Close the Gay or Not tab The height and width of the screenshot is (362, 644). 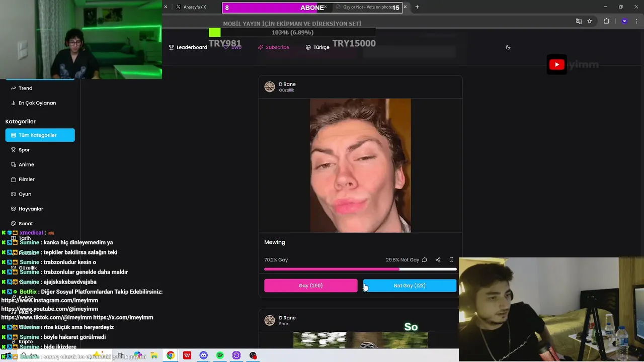(x=405, y=7)
